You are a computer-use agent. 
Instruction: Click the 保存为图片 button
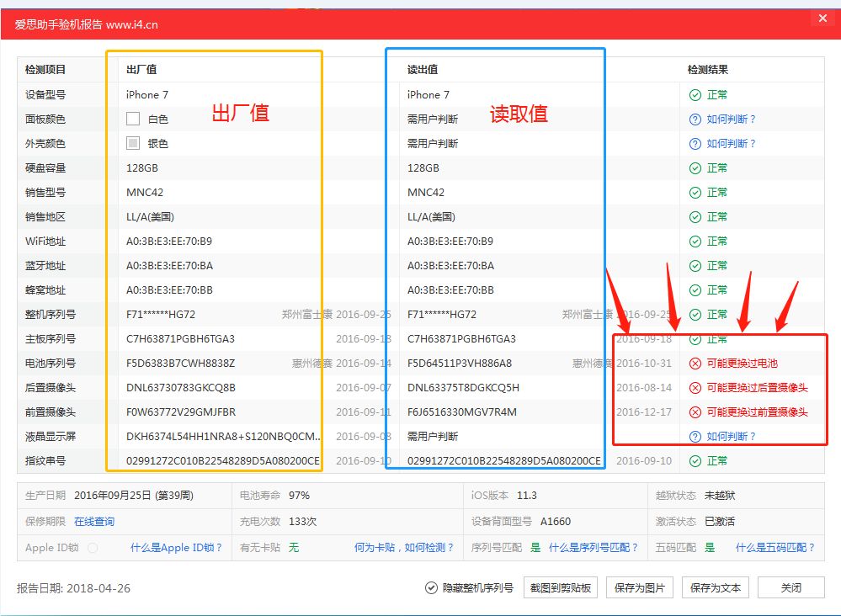(640, 587)
